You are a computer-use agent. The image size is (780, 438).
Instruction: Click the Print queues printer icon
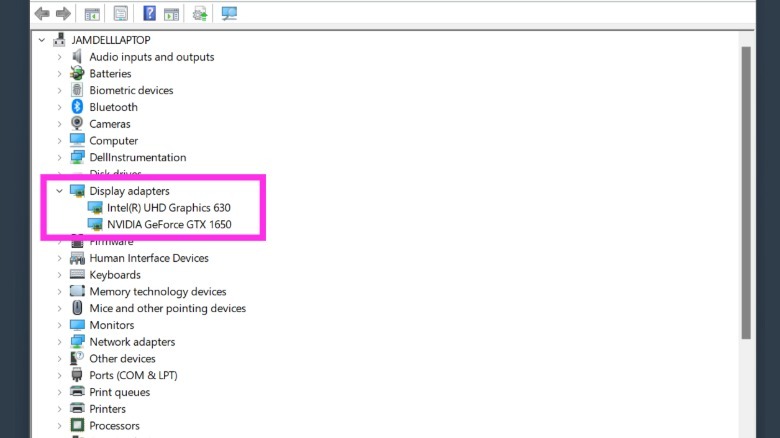[x=77, y=391]
